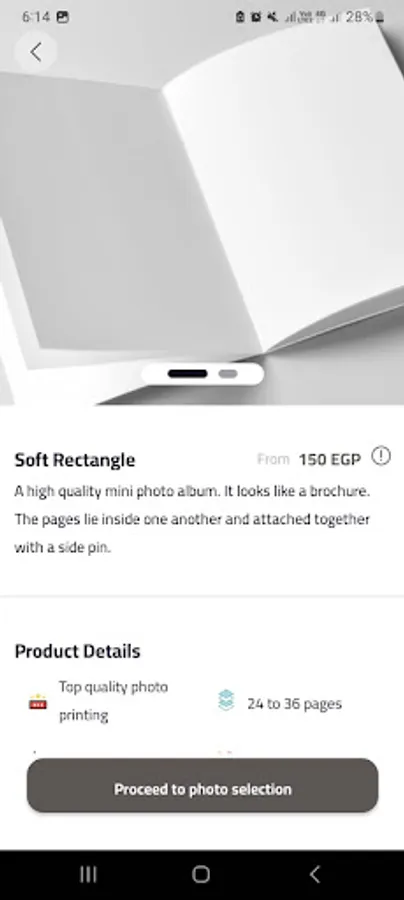Screen dimensions: 404x900
Task: Tap the image notification icon beside clock
Action: (63, 17)
